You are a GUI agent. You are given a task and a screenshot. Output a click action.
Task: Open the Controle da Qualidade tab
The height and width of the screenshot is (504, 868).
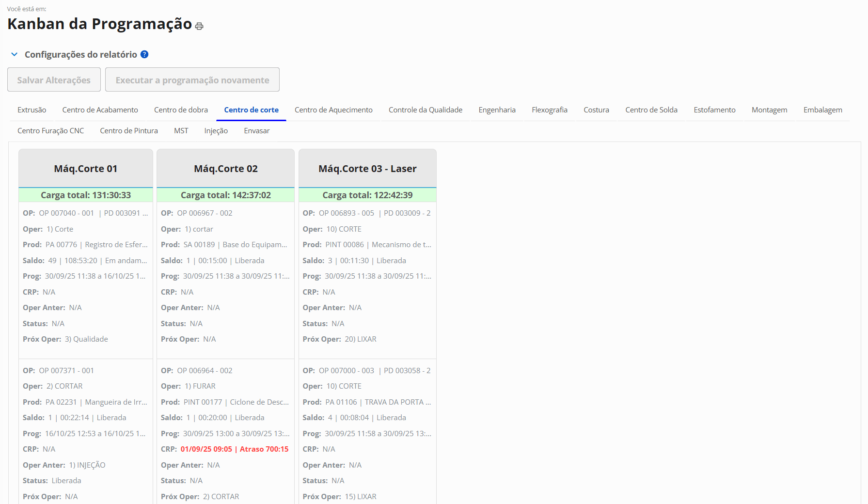tap(425, 110)
